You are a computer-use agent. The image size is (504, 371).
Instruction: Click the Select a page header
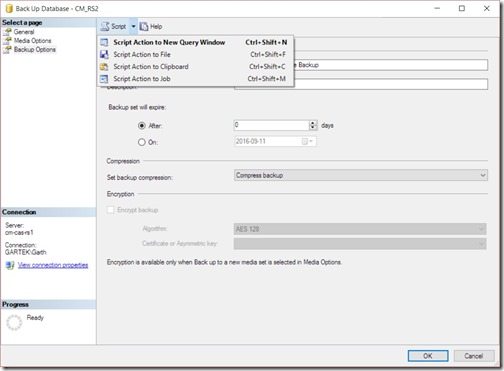point(48,23)
